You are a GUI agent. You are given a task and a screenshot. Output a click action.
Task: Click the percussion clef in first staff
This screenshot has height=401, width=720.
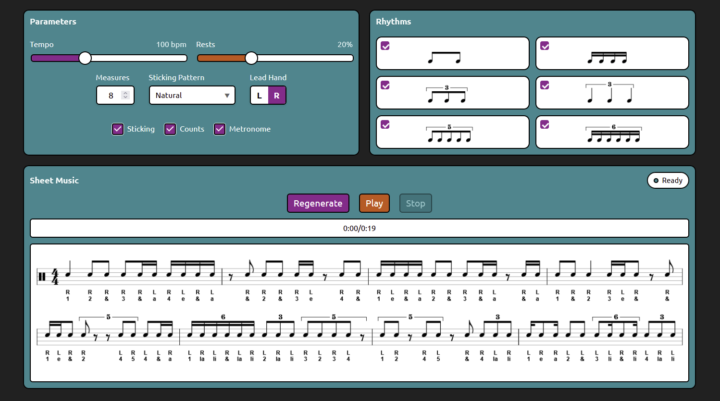[x=42, y=277]
